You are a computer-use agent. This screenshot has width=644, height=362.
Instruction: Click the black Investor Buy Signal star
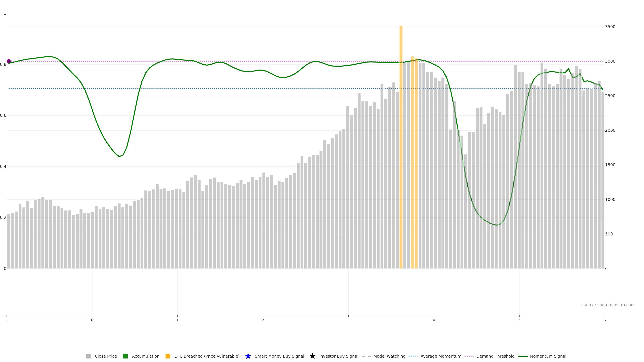pyautogui.click(x=312, y=356)
